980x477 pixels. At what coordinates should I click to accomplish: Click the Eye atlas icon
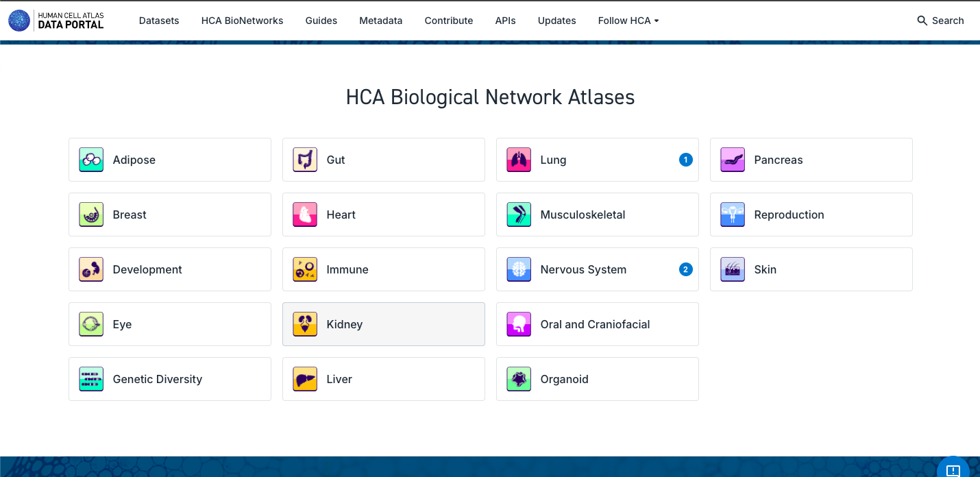[91, 324]
